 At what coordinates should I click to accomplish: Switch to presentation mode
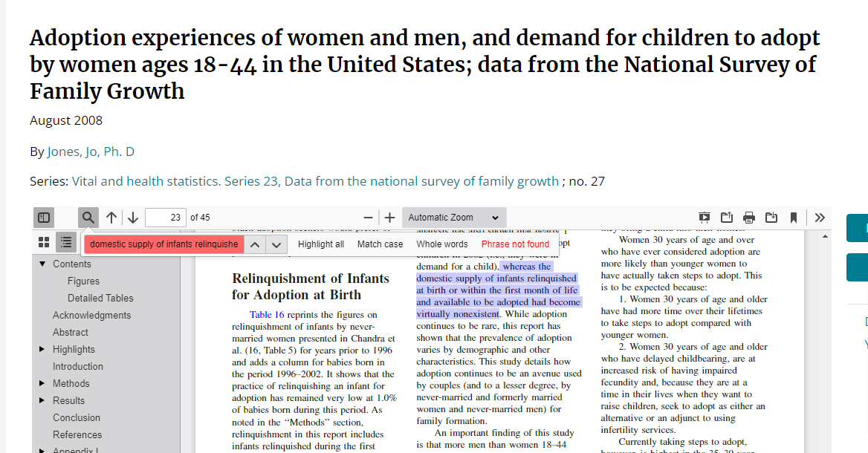click(x=705, y=218)
